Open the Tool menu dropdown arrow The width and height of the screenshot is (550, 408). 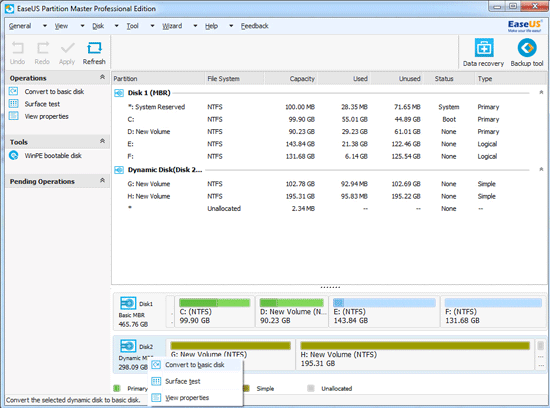pos(152,26)
